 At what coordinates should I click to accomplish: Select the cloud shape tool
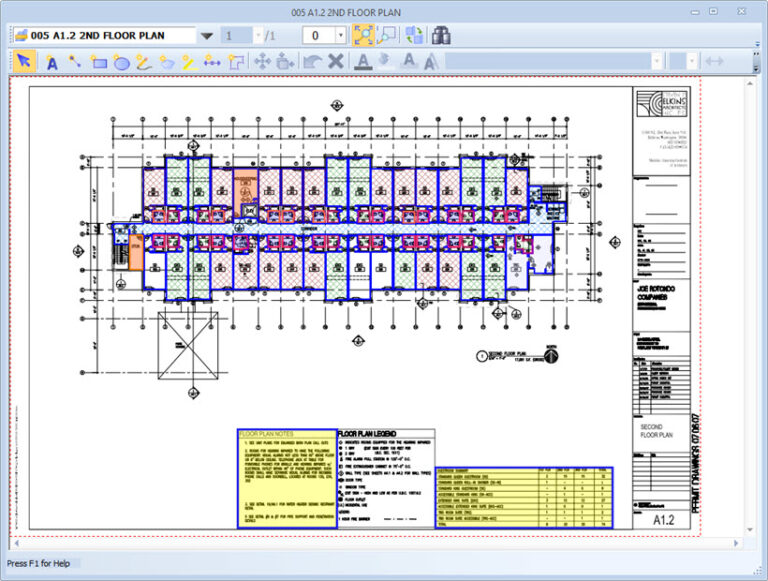tap(167, 62)
